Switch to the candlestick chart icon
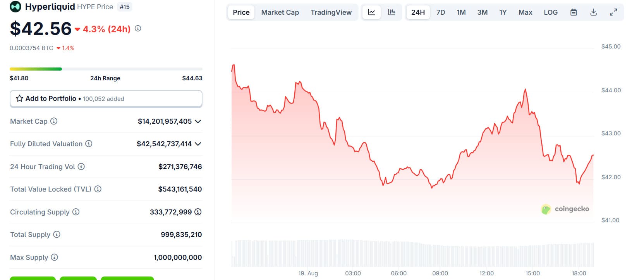The height and width of the screenshot is (280, 644). (392, 12)
